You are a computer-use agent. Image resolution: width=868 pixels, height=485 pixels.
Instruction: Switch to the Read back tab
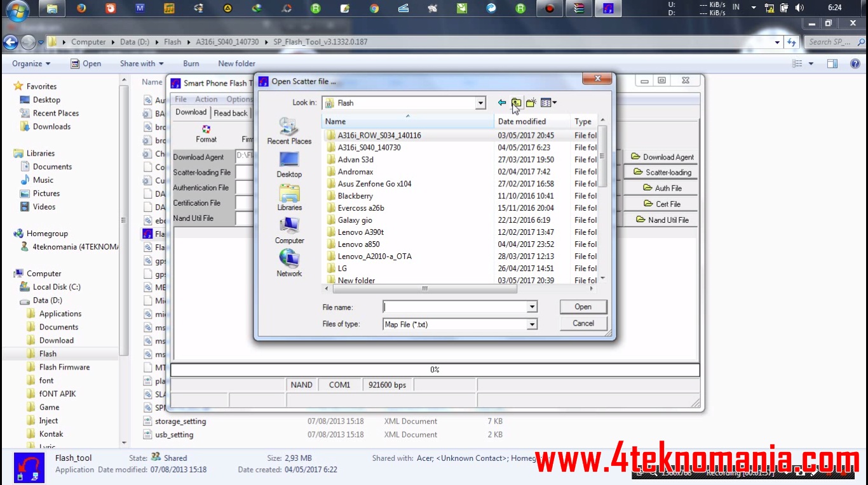(x=231, y=113)
